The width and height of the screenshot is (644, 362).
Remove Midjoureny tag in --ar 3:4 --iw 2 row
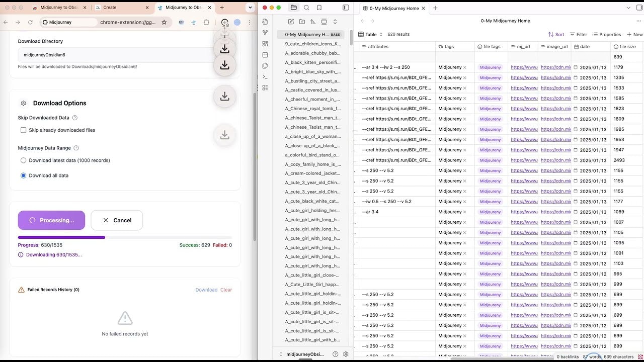coord(465,67)
